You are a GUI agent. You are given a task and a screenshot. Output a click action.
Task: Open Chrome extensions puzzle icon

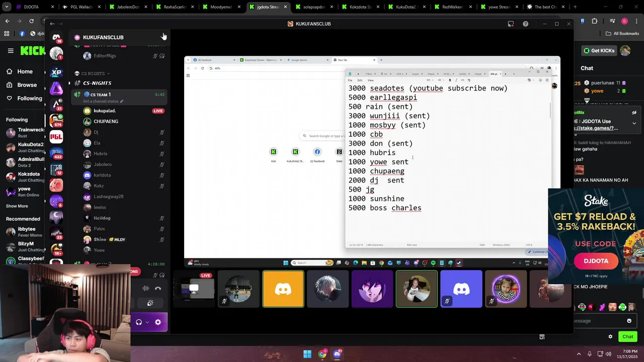tap(595, 21)
